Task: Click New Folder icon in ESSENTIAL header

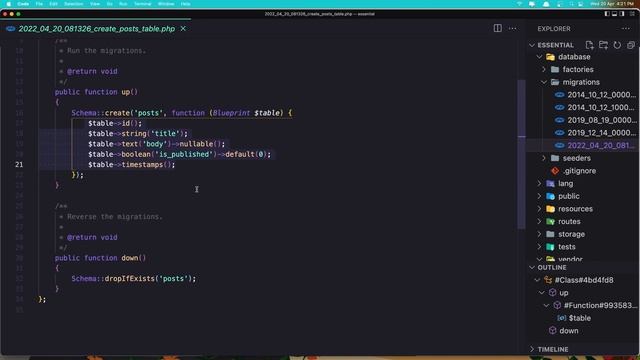Action: tap(603, 45)
